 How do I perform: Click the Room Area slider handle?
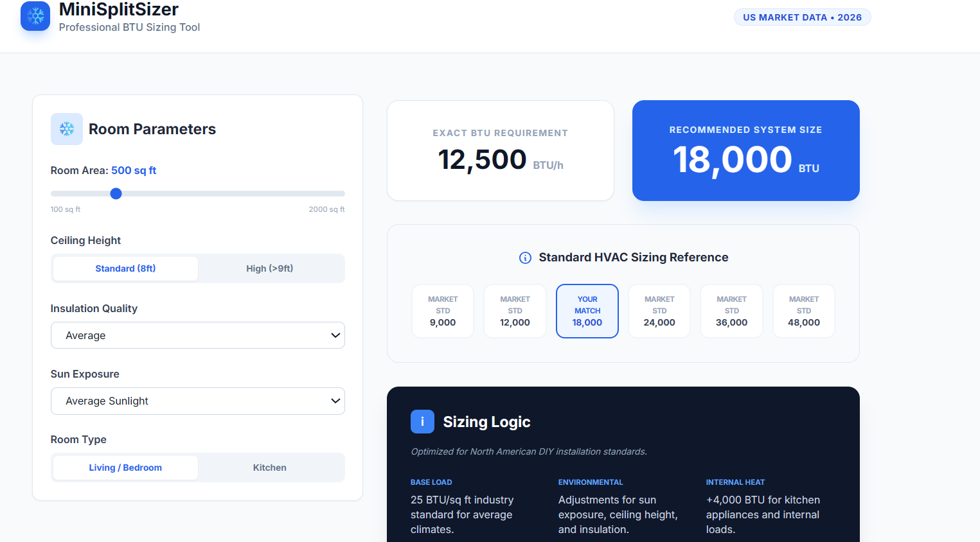tap(116, 193)
